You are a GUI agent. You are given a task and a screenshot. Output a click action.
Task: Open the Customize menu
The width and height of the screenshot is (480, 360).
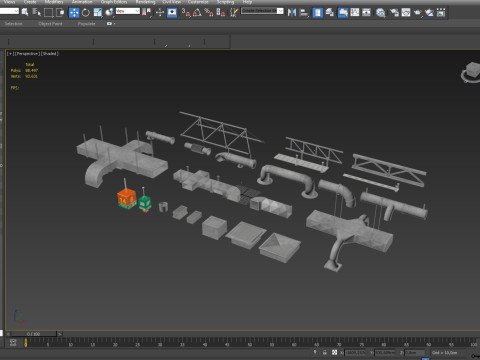(x=198, y=2)
